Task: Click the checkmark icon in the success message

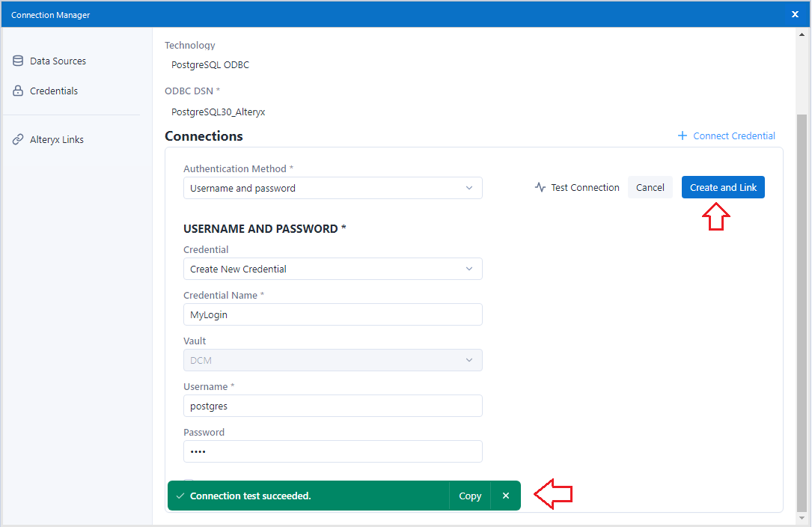Action: click(180, 496)
